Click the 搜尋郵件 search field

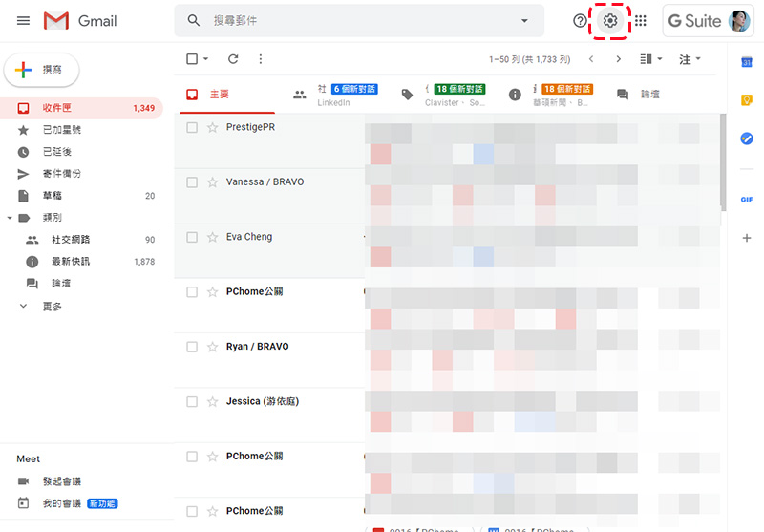click(353, 21)
